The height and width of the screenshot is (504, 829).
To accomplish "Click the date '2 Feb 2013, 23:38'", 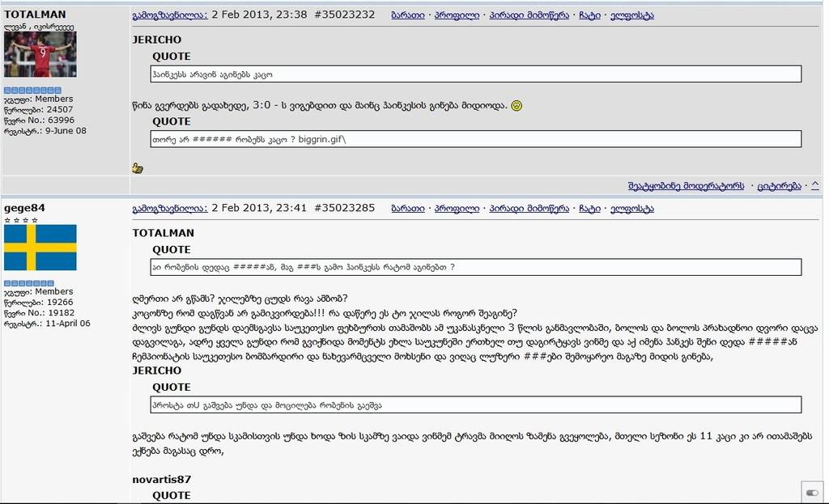I will pyautogui.click(x=259, y=15).
